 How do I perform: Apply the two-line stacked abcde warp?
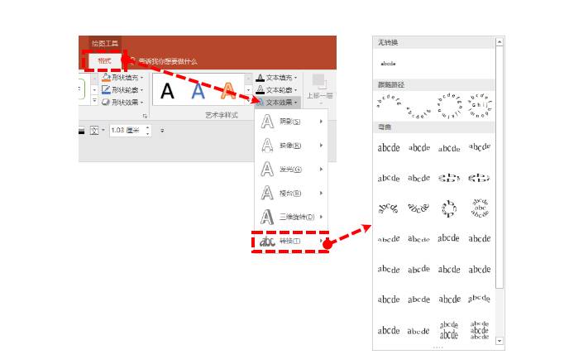pos(449,330)
